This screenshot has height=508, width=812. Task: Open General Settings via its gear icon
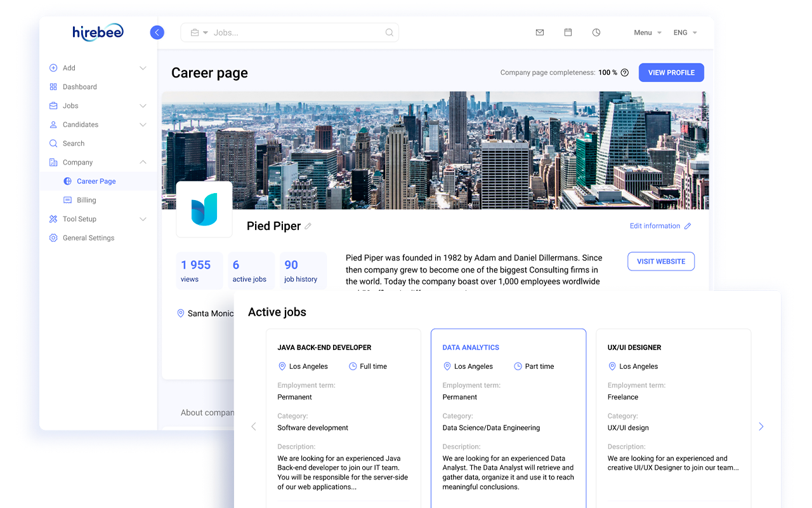53,237
